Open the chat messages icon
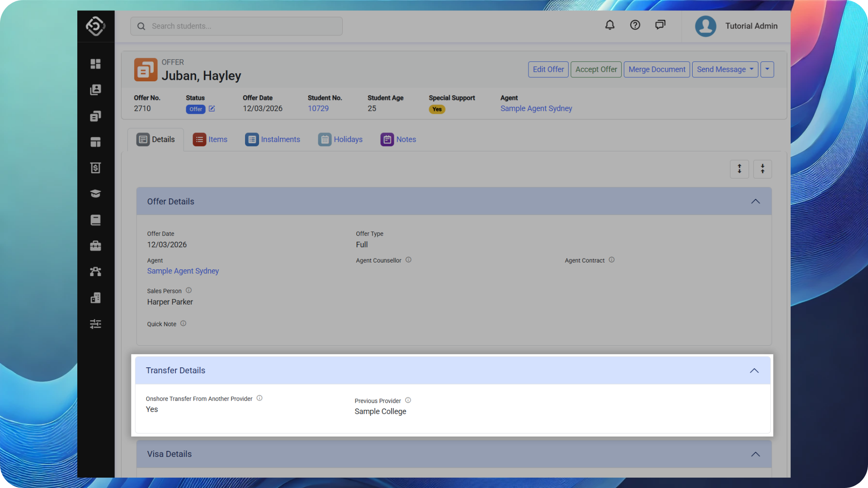 [x=660, y=25]
